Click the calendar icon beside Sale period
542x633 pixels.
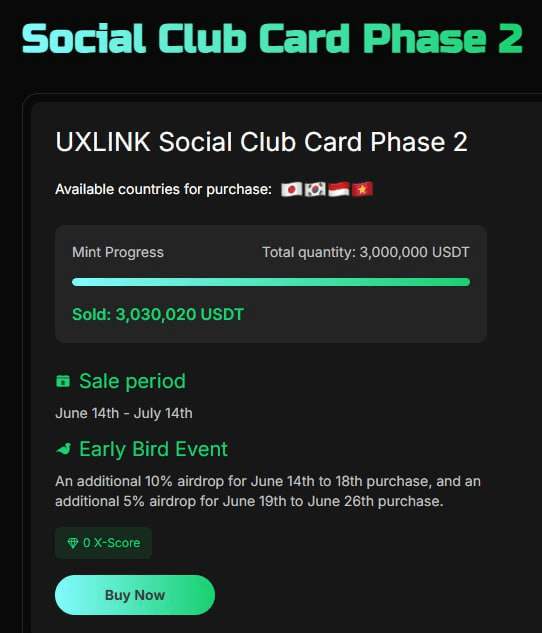point(63,381)
